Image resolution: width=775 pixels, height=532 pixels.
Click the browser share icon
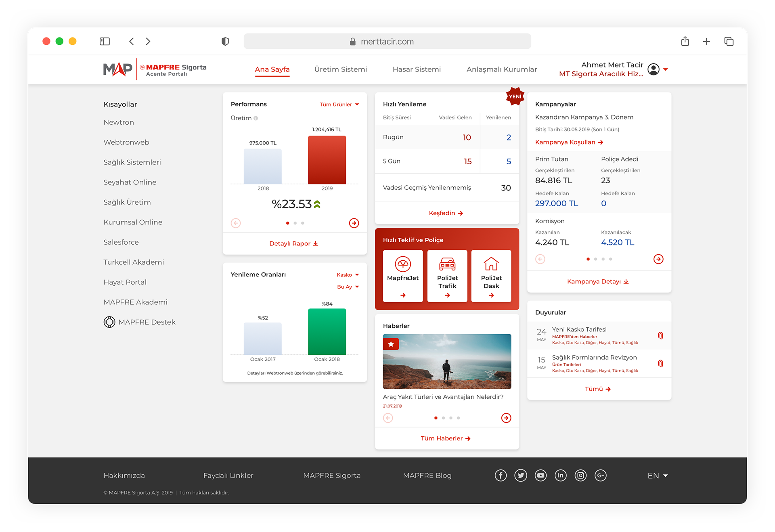pyautogui.click(x=685, y=41)
